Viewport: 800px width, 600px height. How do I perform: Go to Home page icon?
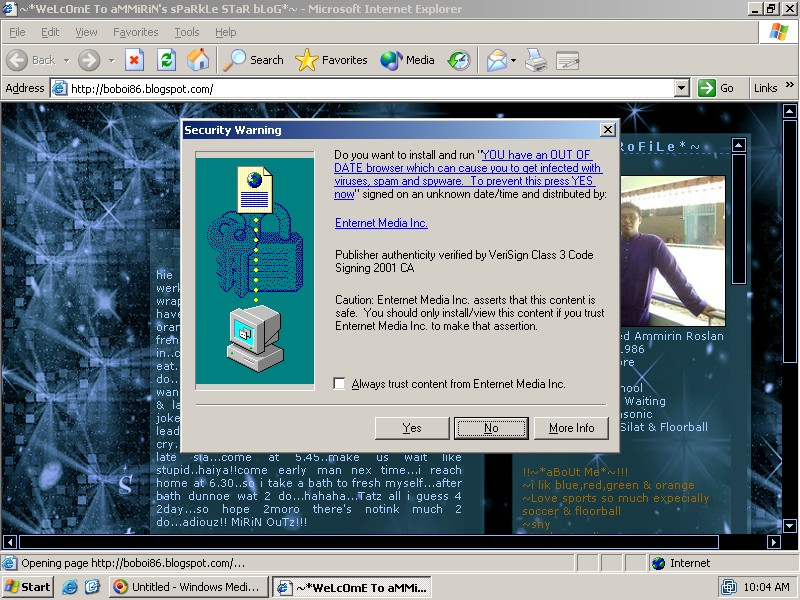[198, 60]
